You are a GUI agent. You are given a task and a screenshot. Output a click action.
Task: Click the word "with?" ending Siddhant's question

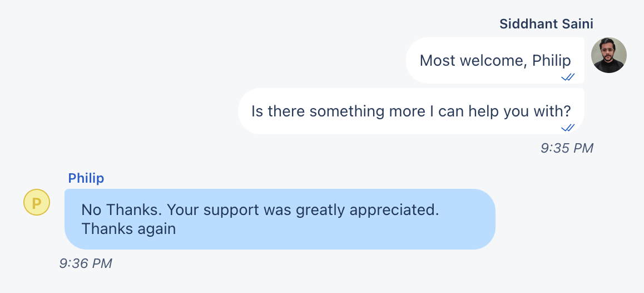554,111
